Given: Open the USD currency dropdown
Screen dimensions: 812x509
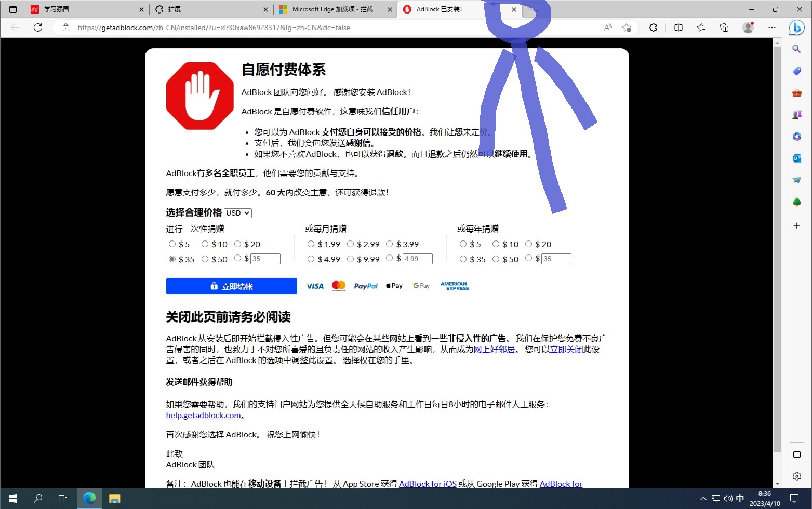Looking at the screenshot, I should pyautogui.click(x=238, y=213).
